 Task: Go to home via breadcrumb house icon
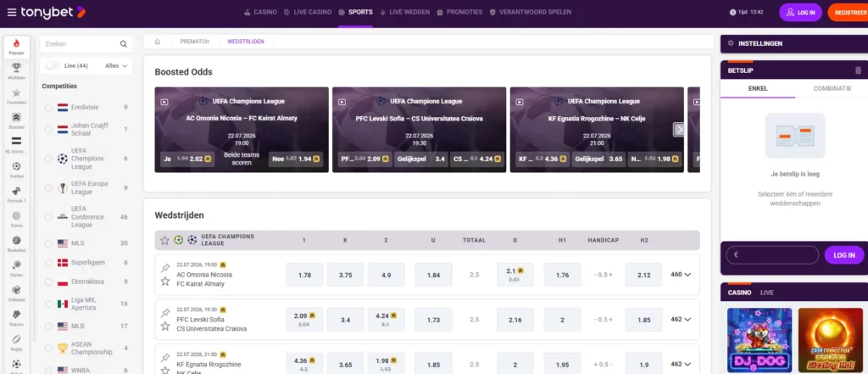coord(158,42)
